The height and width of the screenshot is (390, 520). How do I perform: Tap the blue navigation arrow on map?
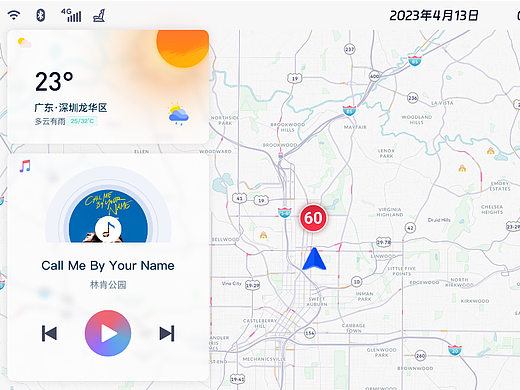coord(314,259)
